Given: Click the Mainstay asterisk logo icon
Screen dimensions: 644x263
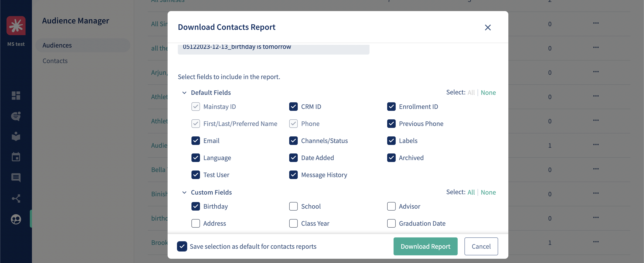Looking at the screenshot, I should tap(16, 26).
